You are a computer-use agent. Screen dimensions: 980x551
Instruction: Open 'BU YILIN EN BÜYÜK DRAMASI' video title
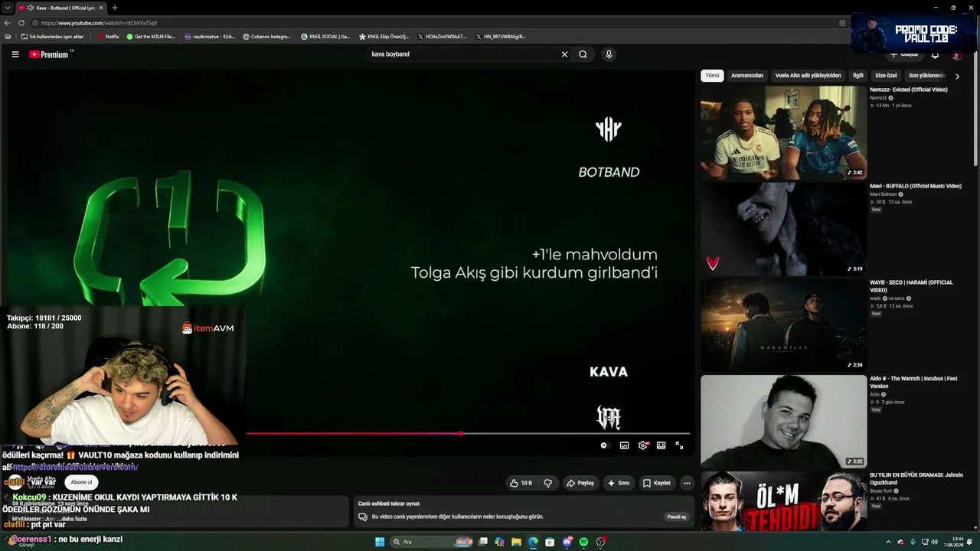[x=916, y=478]
